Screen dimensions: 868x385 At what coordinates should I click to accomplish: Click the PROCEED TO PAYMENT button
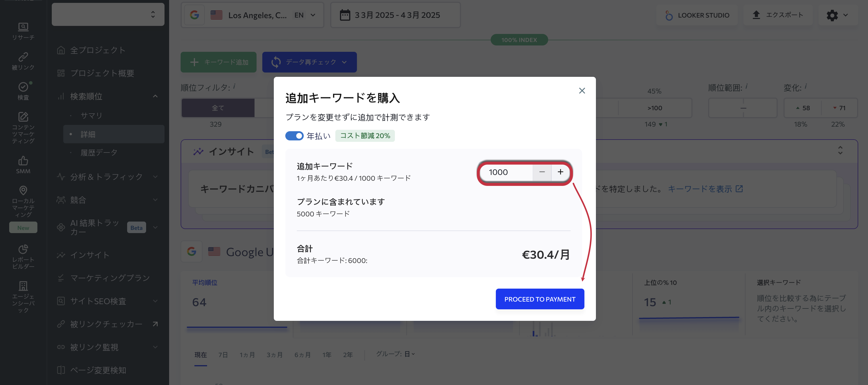point(540,299)
